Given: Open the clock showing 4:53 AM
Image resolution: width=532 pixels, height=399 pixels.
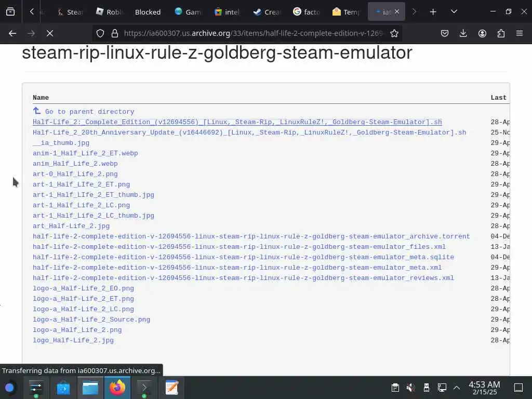Looking at the screenshot, I should click(485, 388).
